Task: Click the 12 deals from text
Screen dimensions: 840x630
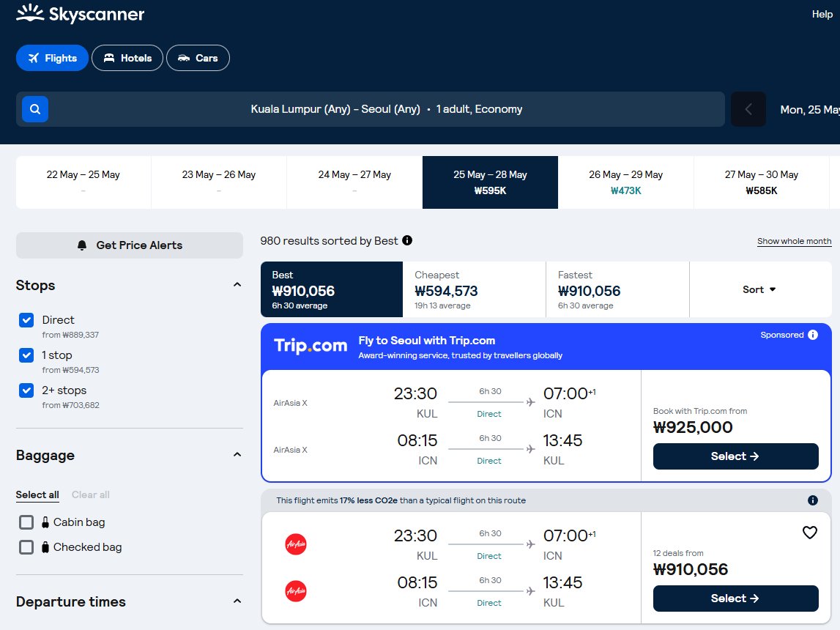Action: tap(677, 553)
